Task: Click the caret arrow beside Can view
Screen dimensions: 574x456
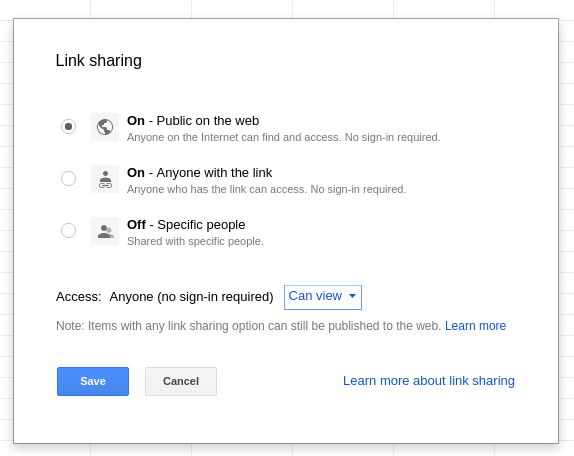Action: [x=353, y=296]
